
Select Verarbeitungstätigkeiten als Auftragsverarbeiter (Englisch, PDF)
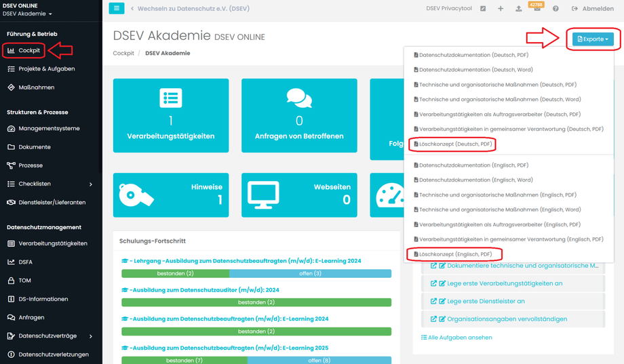pyautogui.click(x=497, y=224)
